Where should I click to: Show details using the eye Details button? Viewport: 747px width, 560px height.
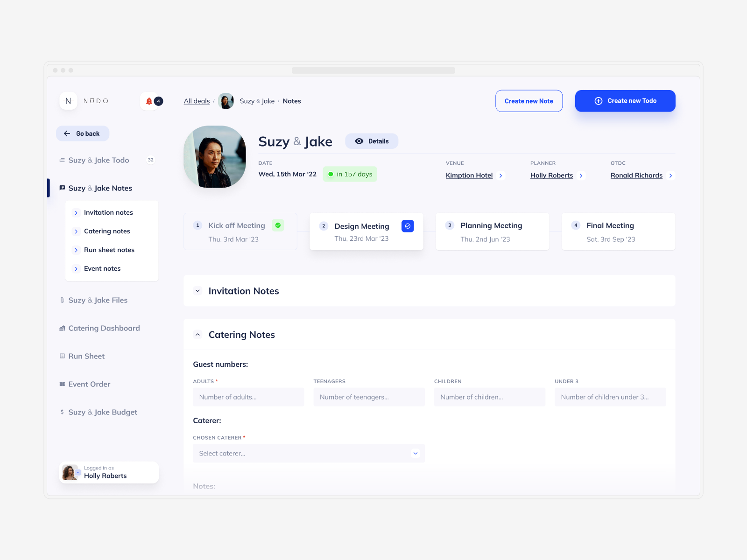pos(372,141)
